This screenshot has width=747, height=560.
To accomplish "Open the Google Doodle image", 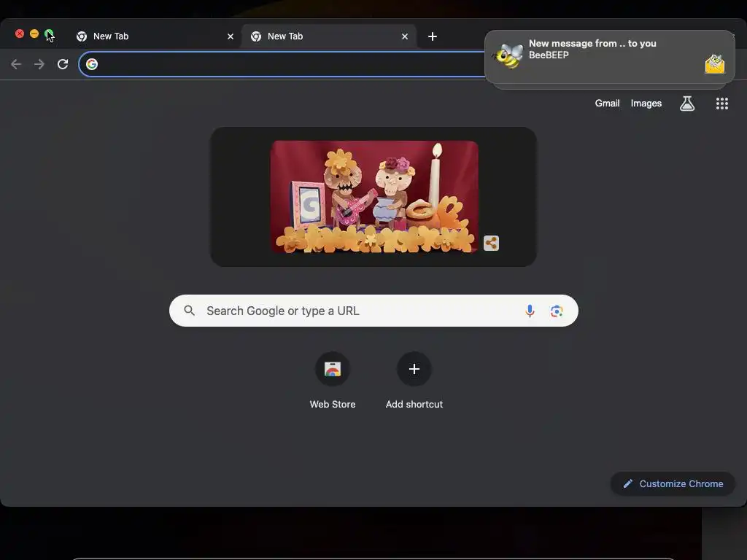I will pyautogui.click(x=374, y=196).
